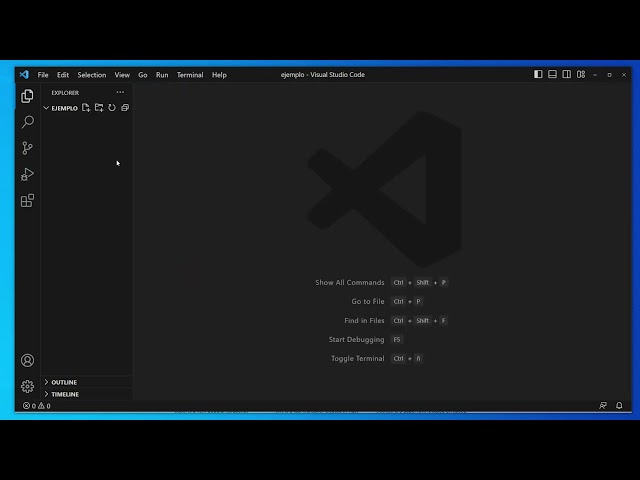640x480 pixels.
Task: Click the VS Code logo in title bar
Action: point(24,74)
